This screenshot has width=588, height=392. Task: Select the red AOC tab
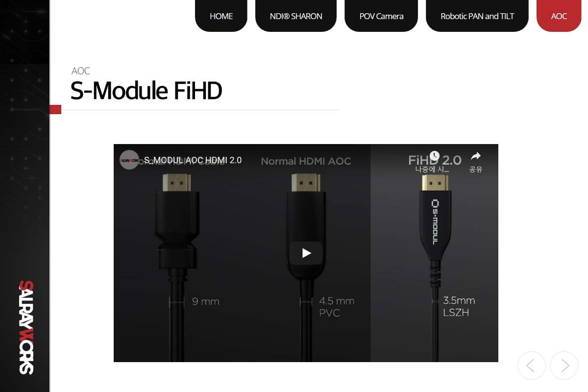click(559, 16)
